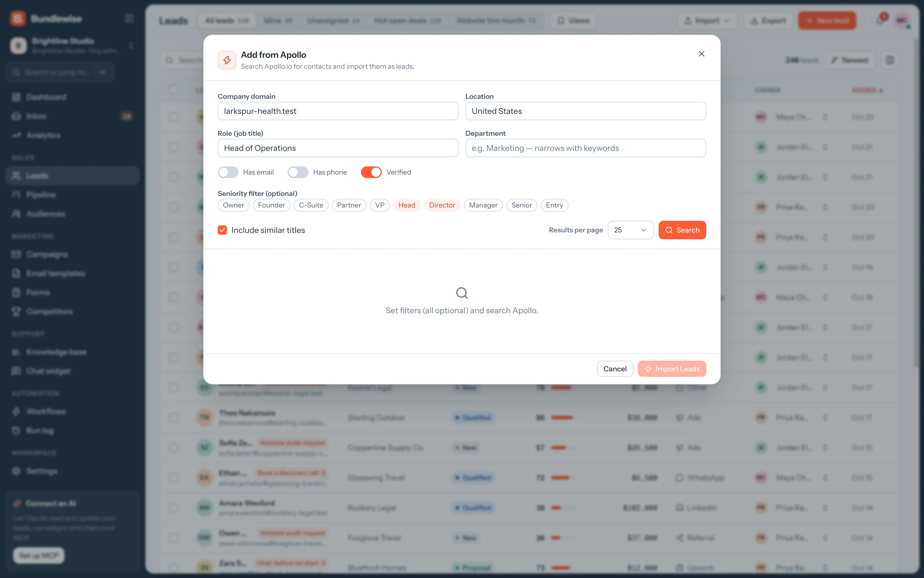Click the Bundlewise logo icon
The height and width of the screenshot is (578, 924).
click(18, 18)
